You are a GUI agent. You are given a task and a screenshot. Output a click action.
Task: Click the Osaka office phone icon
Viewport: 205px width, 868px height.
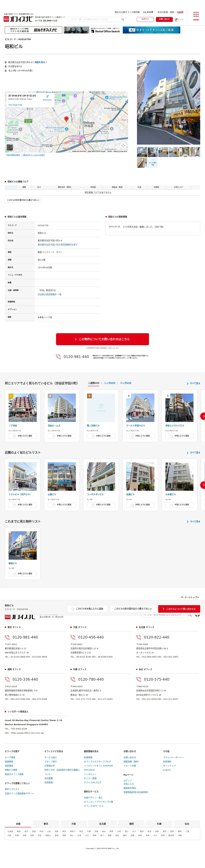(73, 637)
